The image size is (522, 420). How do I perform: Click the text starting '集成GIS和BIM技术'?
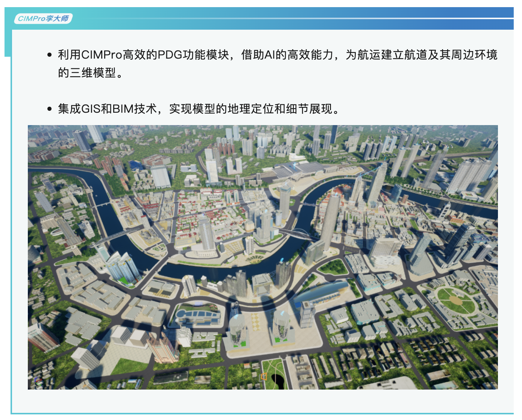[199, 109]
